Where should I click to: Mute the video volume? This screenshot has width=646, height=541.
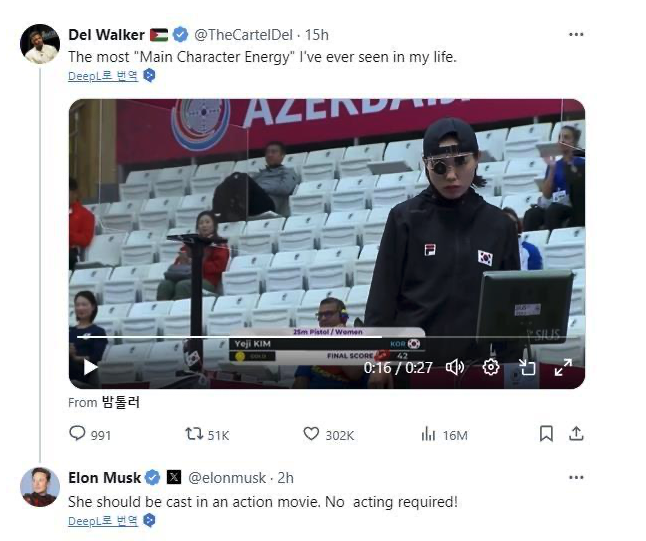[x=455, y=367]
